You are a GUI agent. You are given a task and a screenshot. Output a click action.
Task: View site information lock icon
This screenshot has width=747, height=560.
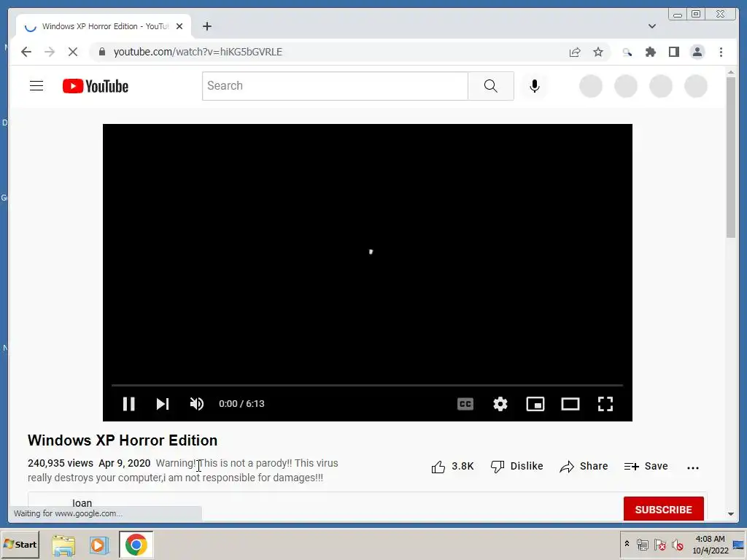(101, 52)
